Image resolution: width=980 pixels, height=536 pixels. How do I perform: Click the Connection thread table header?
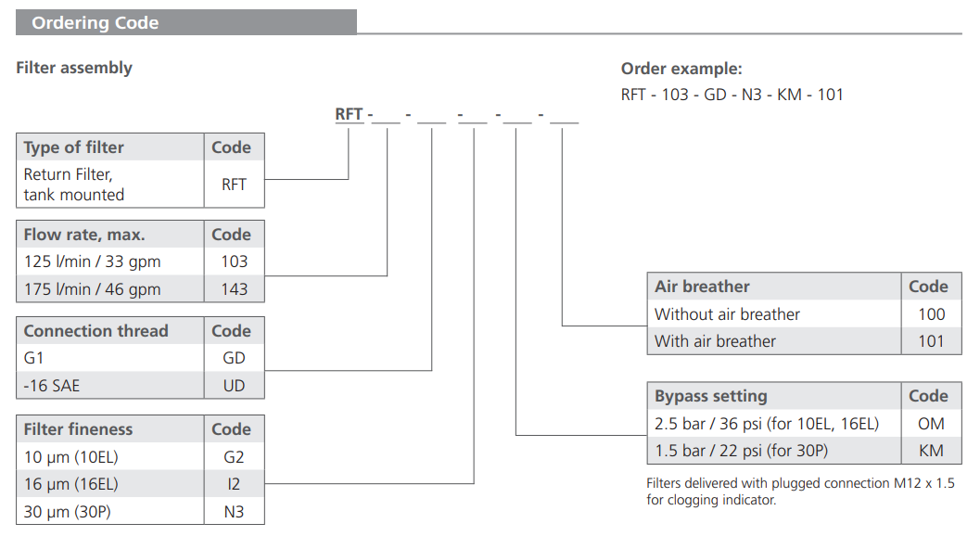[95, 331]
